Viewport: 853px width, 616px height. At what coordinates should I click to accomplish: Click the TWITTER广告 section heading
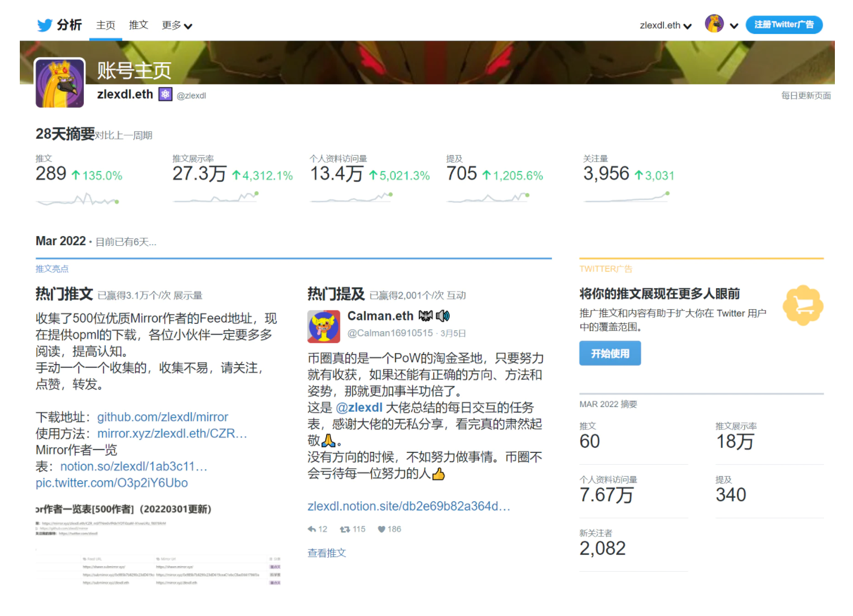click(x=606, y=269)
